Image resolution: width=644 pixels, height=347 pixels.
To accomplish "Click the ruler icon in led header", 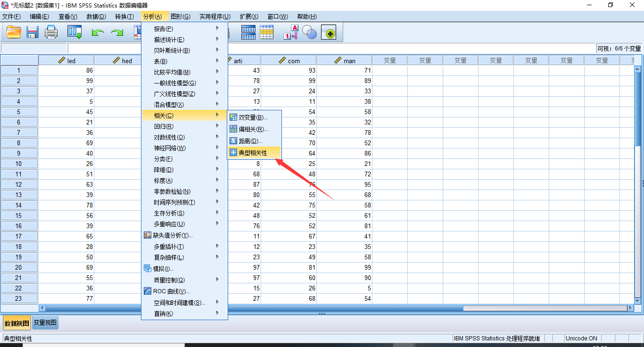I will (61, 60).
